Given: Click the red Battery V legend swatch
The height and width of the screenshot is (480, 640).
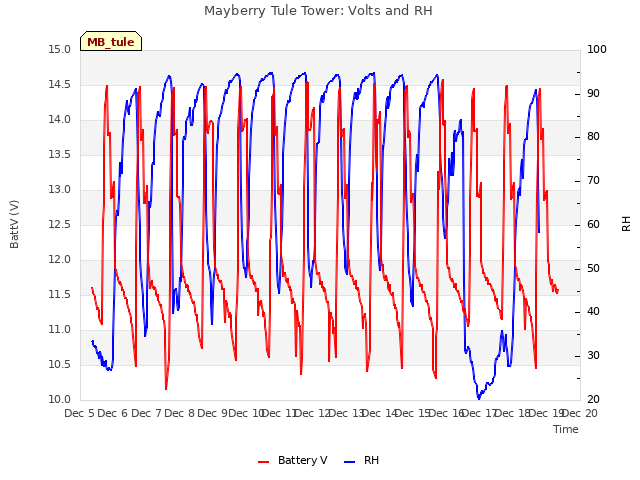Looking at the screenshot, I should [x=264, y=462].
